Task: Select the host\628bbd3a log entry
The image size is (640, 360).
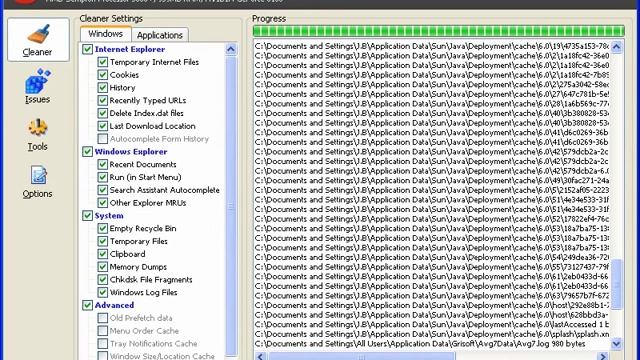Action: [x=432, y=315]
